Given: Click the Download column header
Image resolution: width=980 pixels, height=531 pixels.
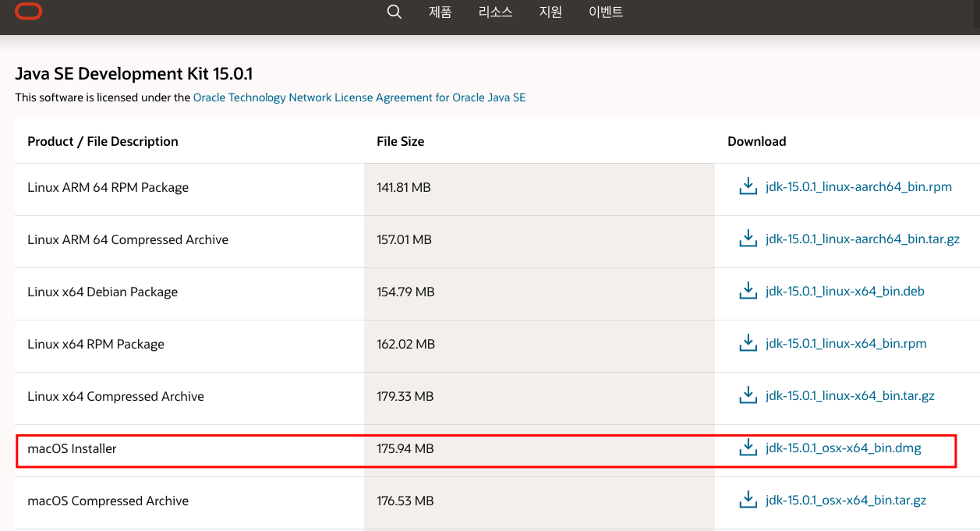Looking at the screenshot, I should [x=757, y=141].
